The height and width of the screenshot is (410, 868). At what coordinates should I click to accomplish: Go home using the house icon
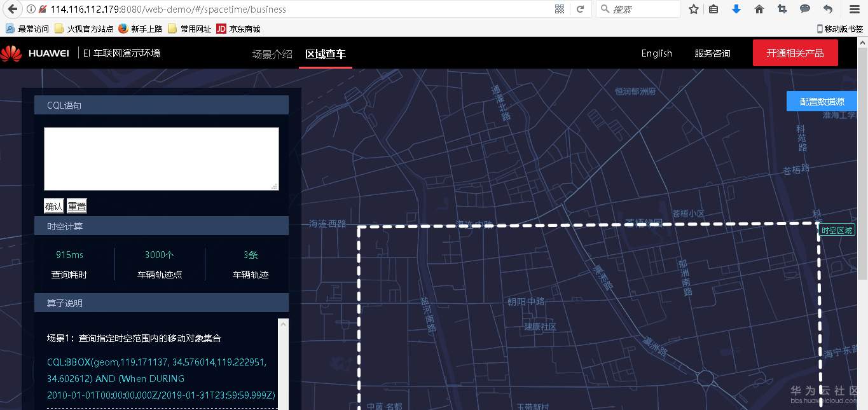759,10
